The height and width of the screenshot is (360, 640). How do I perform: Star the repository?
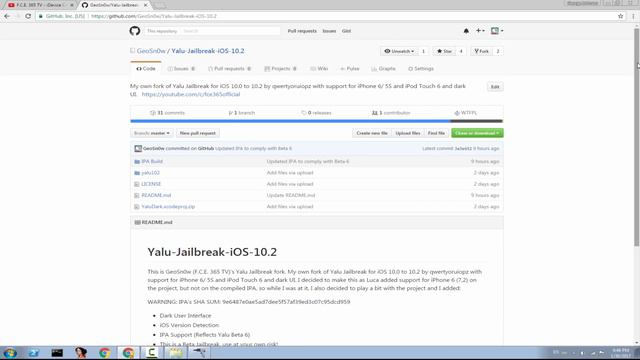click(444, 51)
